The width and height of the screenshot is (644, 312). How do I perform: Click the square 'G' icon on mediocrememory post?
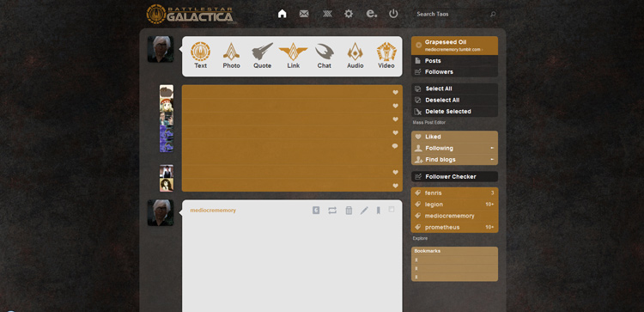pyautogui.click(x=316, y=211)
